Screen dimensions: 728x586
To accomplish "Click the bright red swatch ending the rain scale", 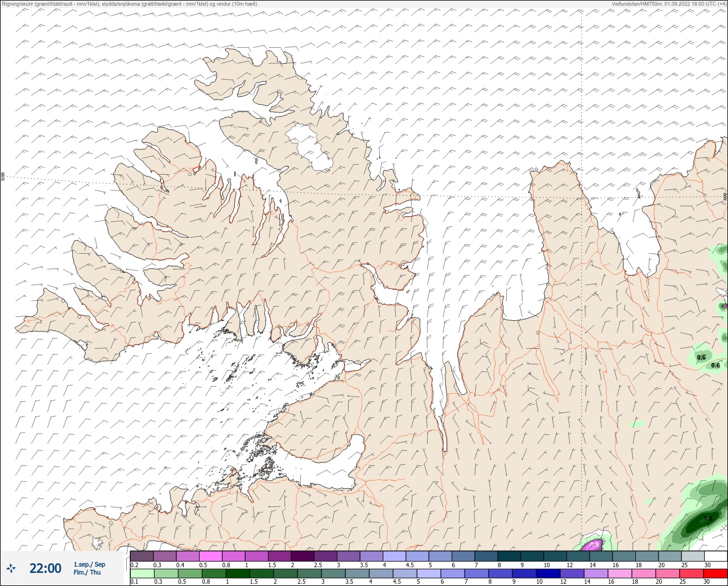I will [715, 573].
